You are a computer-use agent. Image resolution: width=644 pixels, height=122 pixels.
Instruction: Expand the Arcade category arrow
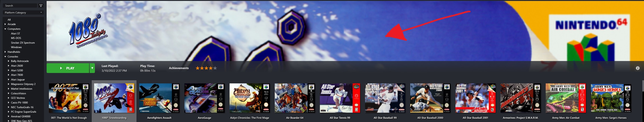coord(5,24)
